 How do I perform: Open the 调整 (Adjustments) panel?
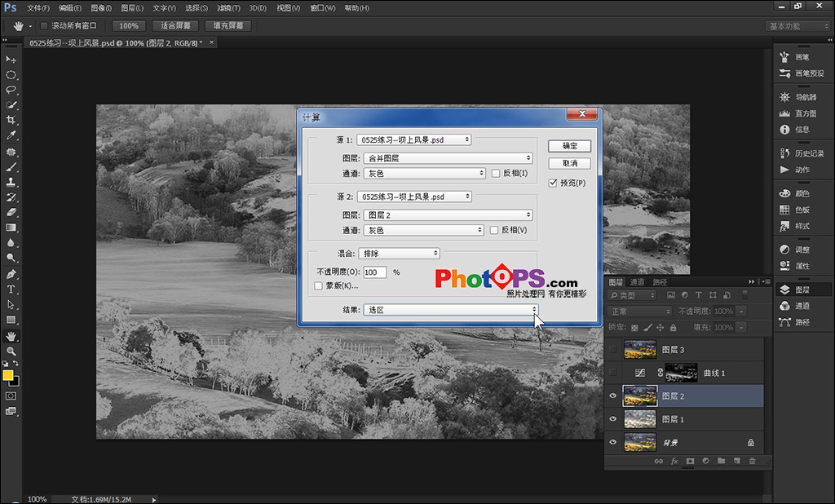tap(794, 250)
